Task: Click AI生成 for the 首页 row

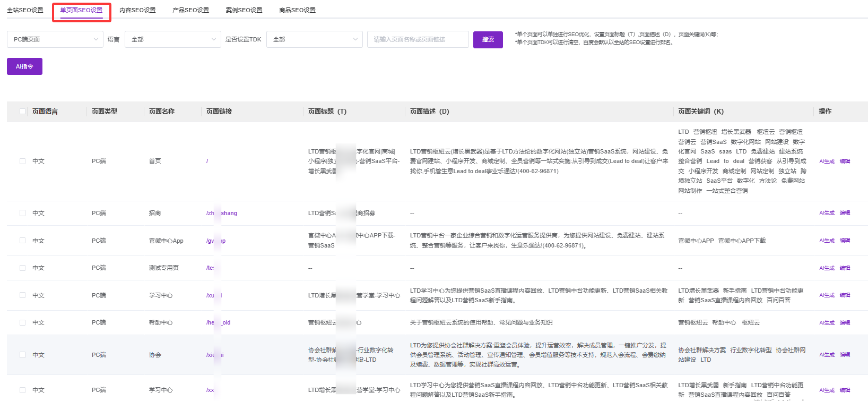Action: pyautogui.click(x=827, y=161)
